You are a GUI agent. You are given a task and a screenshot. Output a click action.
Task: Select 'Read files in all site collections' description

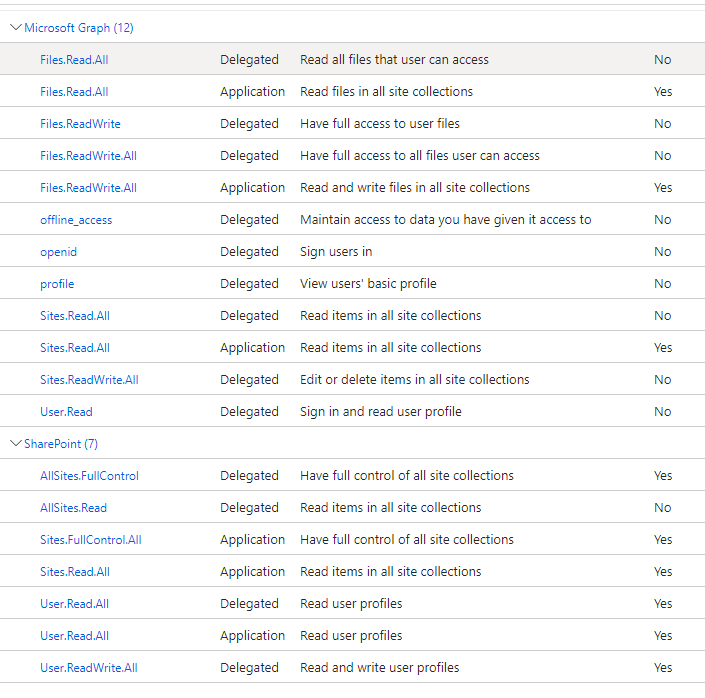tap(386, 92)
